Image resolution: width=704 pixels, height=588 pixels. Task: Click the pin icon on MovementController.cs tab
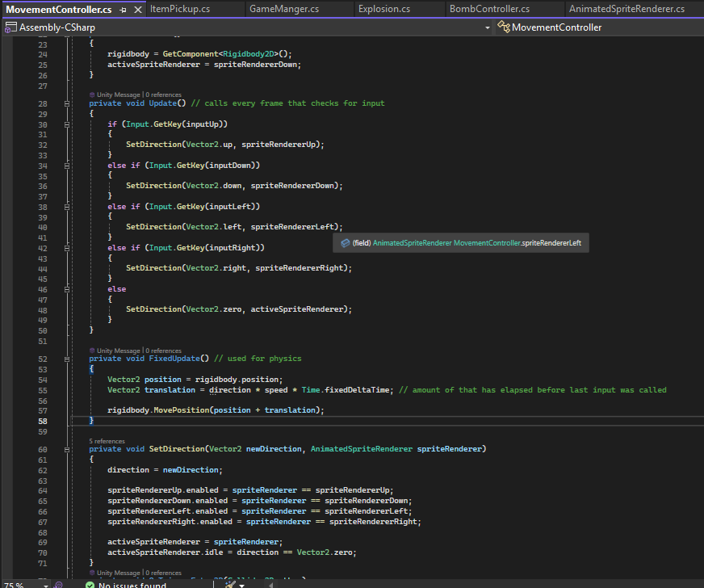[x=123, y=10]
